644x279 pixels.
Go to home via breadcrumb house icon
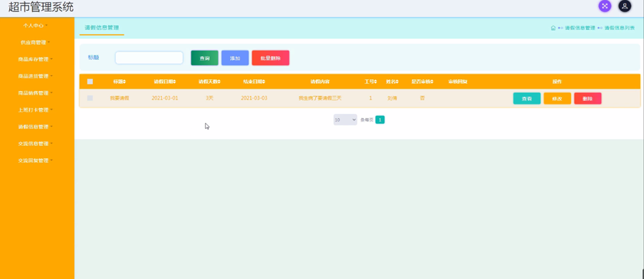point(553,28)
